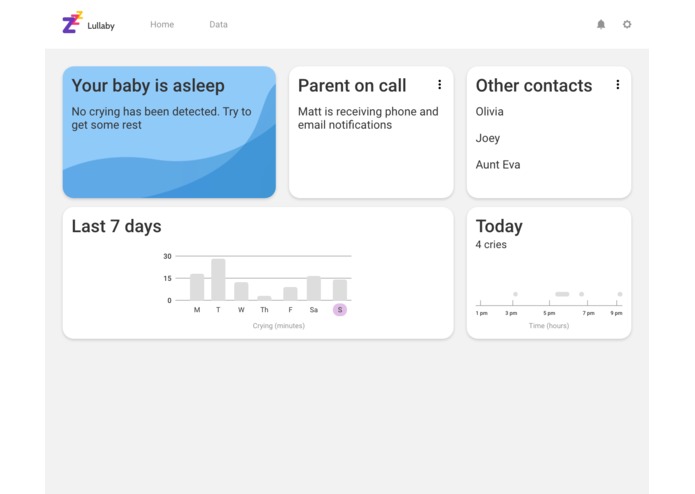Click the Your baby is asleep card
695x494 pixels.
pyautogui.click(x=169, y=132)
